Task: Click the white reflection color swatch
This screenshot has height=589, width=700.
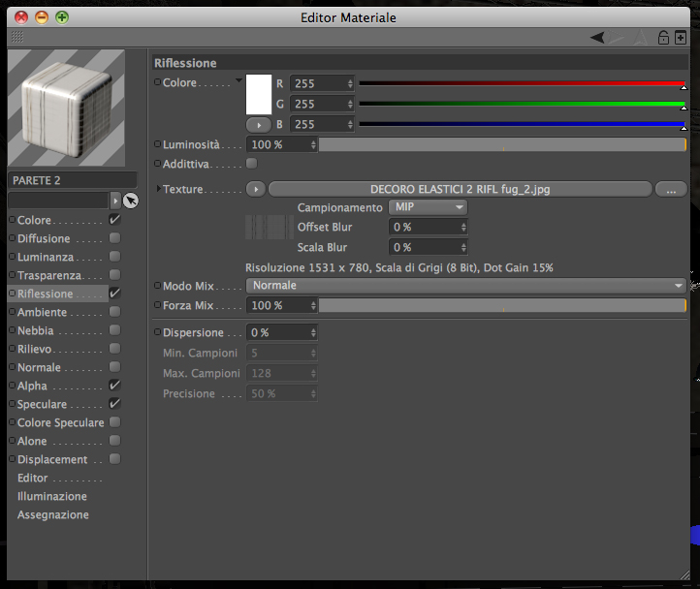Action: (259, 95)
